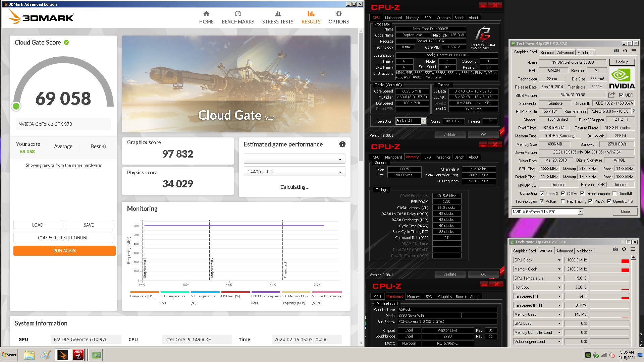
Task: Click the LOAD result button
Action: click(x=38, y=225)
